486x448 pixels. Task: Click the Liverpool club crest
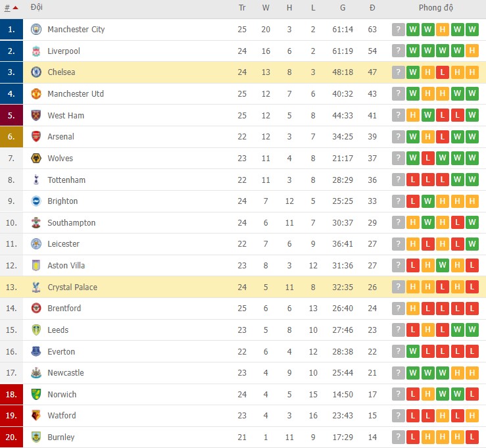coord(36,51)
